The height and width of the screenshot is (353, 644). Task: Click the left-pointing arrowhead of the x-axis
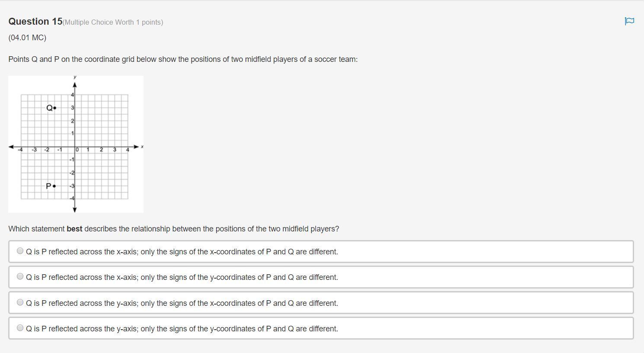(12, 147)
